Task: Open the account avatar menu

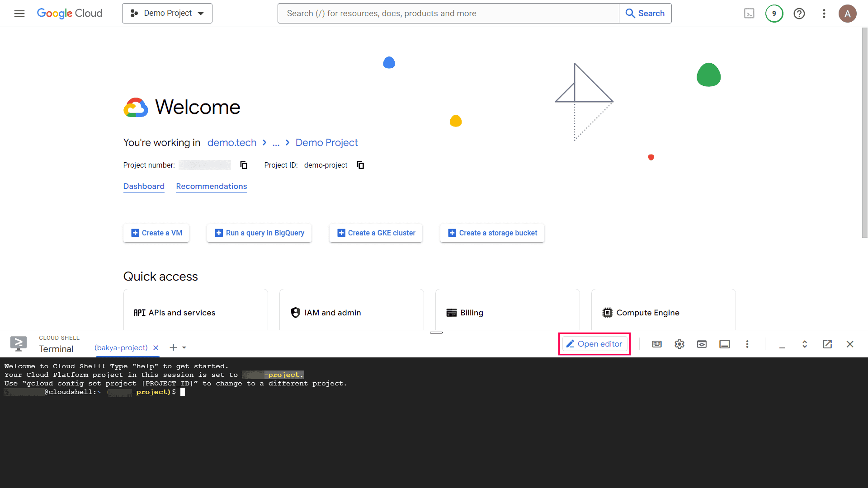Action: pos(848,14)
